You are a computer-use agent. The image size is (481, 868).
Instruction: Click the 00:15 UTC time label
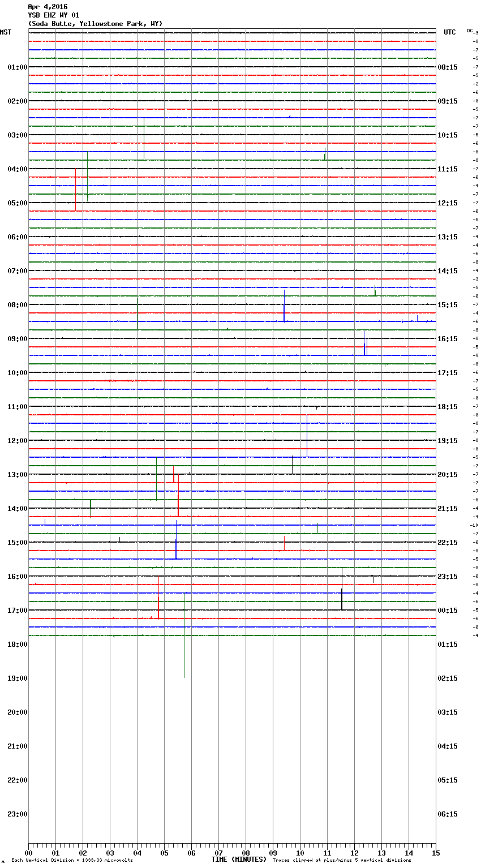[448, 611]
